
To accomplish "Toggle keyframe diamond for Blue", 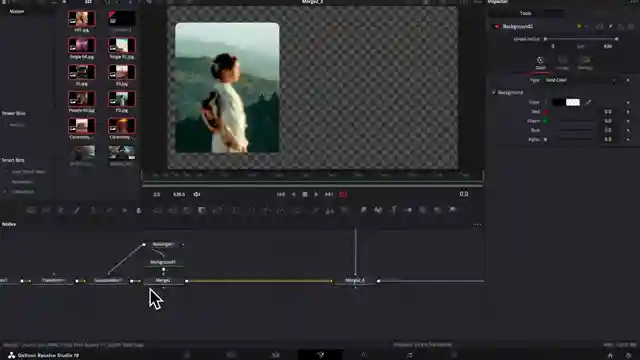I will [628, 130].
